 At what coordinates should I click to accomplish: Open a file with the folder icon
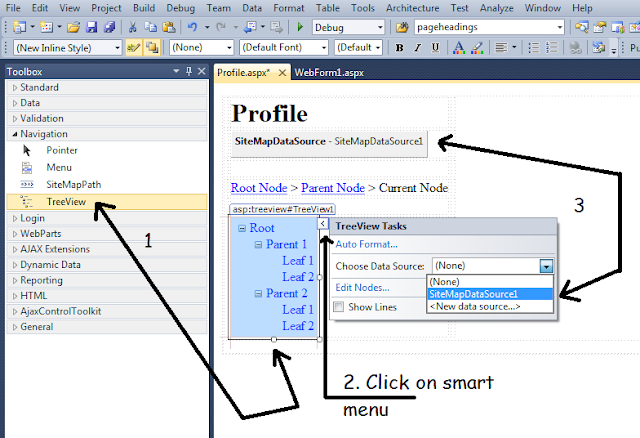73,27
